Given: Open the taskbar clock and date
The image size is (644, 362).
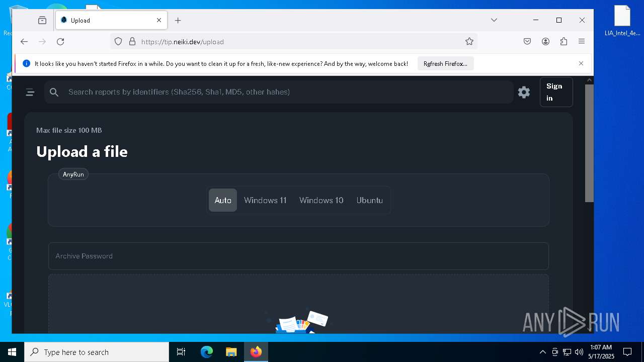Looking at the screenshot, I should tap(601, 352).
